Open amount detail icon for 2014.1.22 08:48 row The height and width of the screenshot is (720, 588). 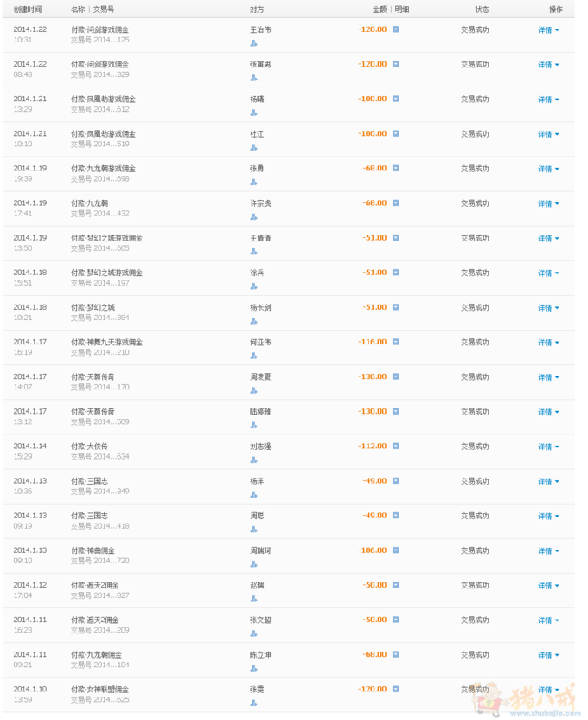click(x=396, y=64)
